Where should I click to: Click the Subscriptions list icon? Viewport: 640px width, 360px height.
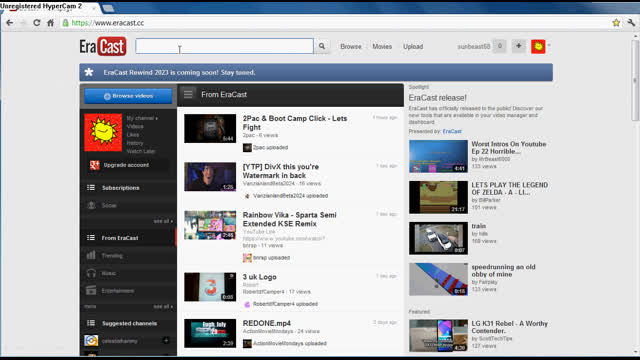[91, 188]
